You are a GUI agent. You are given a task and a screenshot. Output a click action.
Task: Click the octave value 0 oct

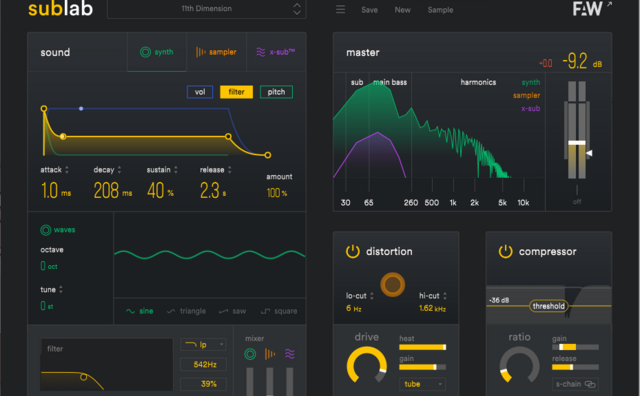tap(49, 266)
